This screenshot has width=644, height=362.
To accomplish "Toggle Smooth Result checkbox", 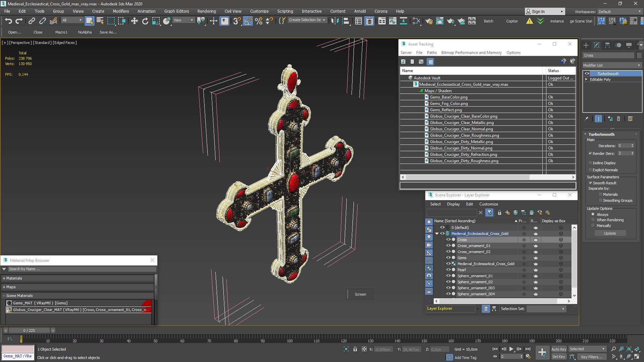I will pyautogui.click(x=590, y=183).
